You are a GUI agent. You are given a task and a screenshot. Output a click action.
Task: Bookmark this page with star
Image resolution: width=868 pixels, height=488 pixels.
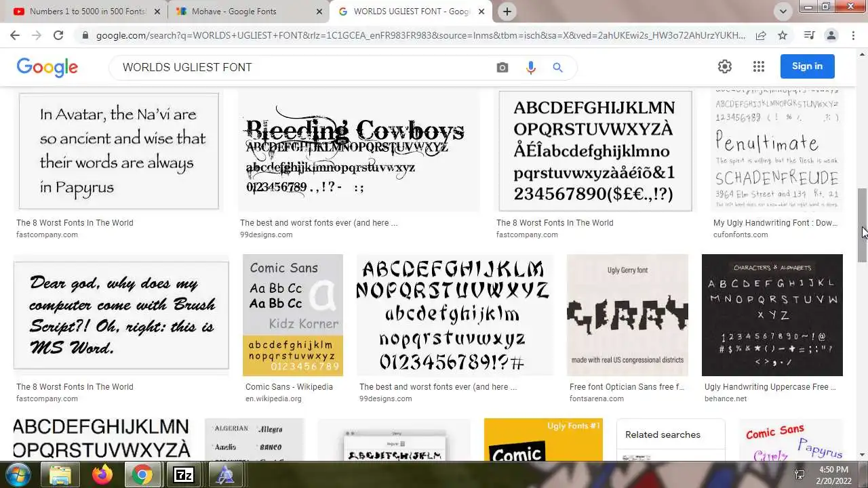[x=783, y=35]
